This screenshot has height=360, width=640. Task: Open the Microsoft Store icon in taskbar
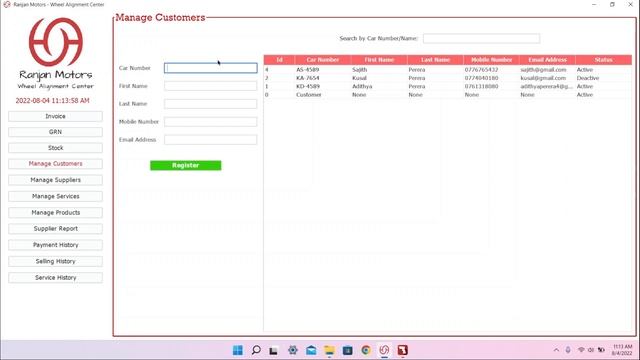pos(347,350)
